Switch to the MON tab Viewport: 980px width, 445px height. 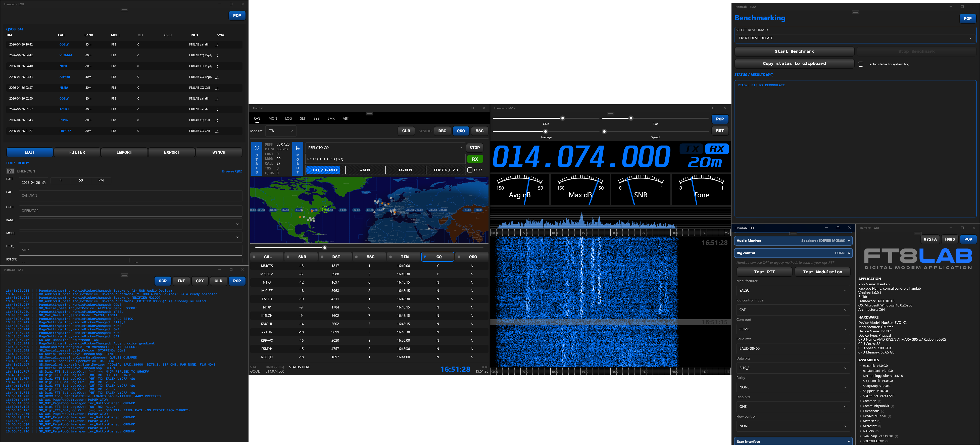[273, 118]
